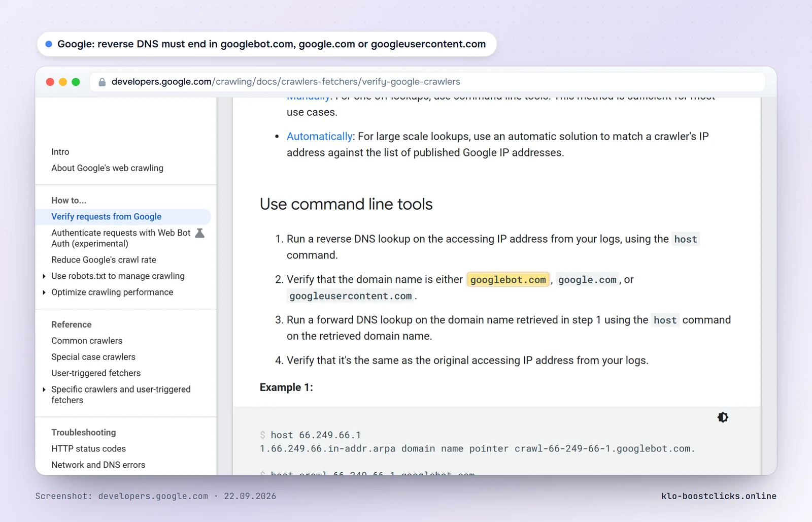Open 'Authenticate requests with Web Bot Auth' page

[x=121, y=238]
